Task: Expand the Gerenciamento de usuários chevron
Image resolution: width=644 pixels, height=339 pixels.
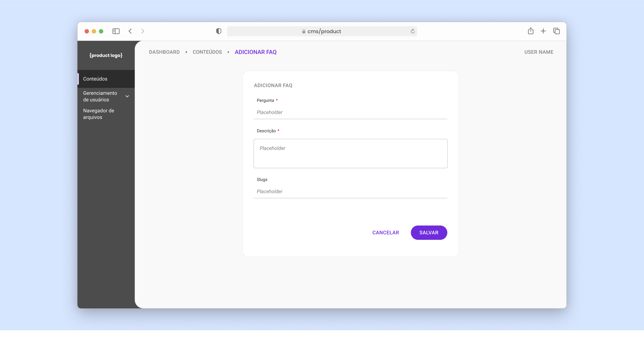Action: tap(127, 96)
